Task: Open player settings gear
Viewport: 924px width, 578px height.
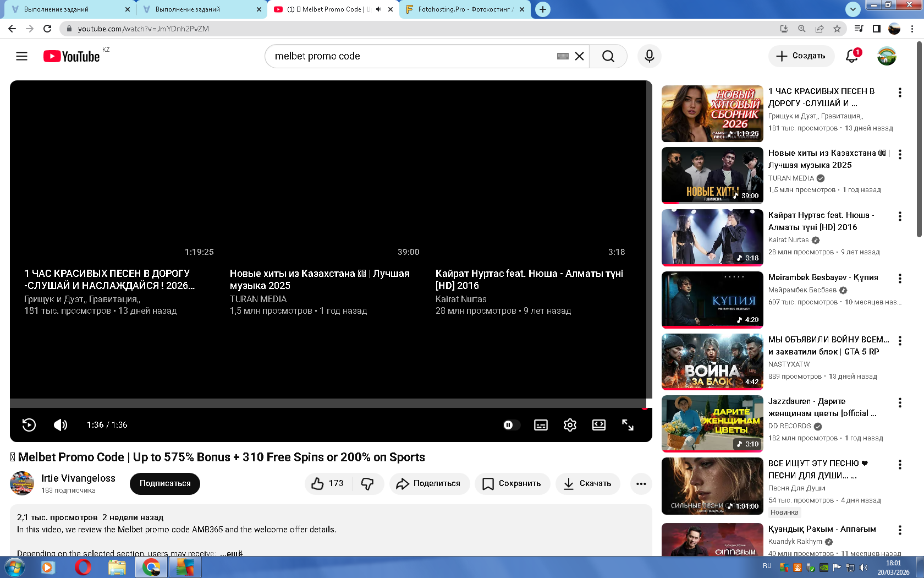Action: [x=570, y=425]
